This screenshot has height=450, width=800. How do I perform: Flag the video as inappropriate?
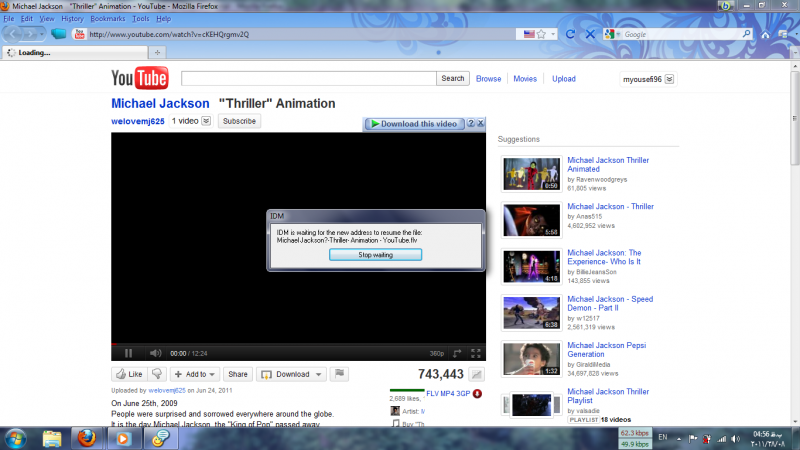click(339, 374)
